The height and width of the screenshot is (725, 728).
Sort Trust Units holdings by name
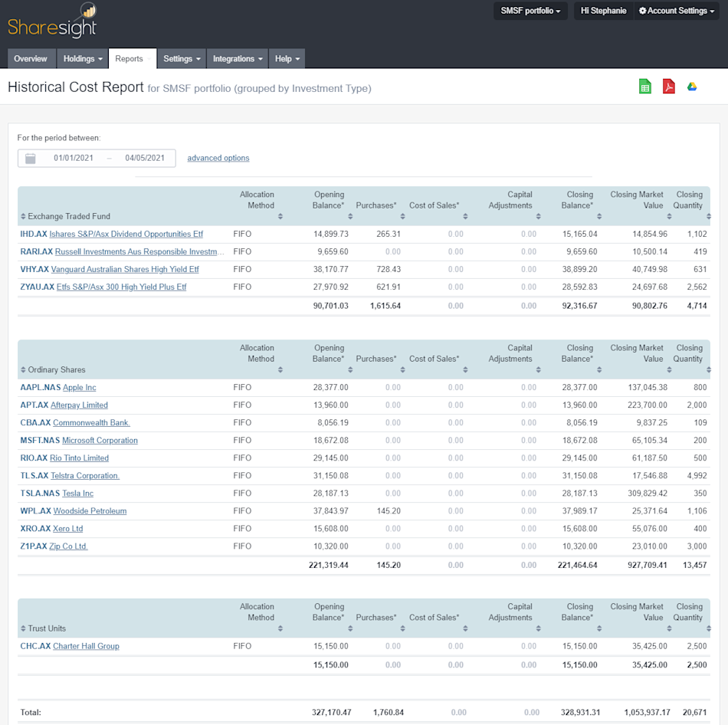pos(23,628)
